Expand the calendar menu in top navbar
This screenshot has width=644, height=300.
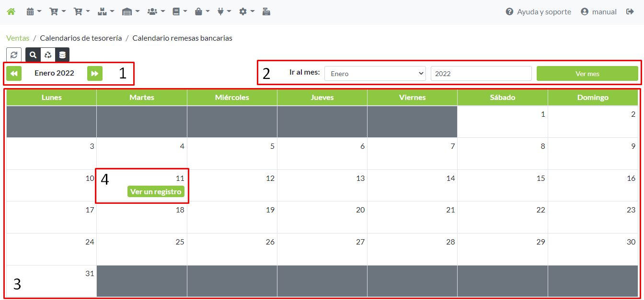pyautogui.click(x=34, y=11)
